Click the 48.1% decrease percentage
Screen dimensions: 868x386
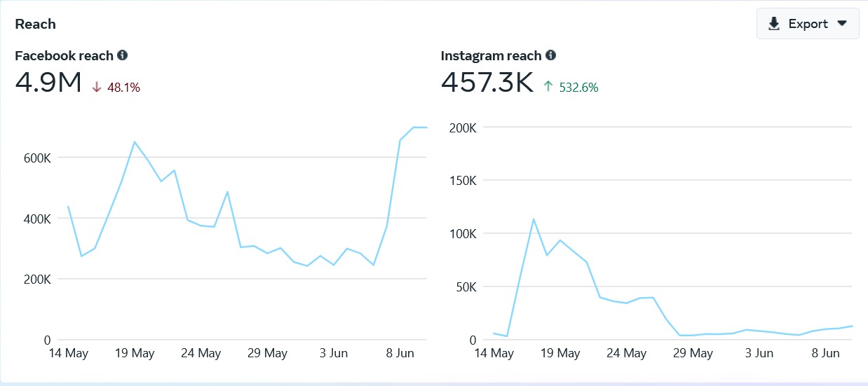coord(123,88)
